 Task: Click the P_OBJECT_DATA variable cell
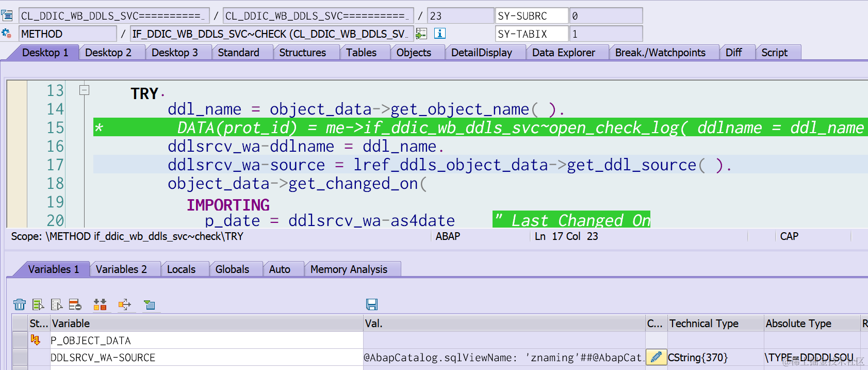click(206, 340)
